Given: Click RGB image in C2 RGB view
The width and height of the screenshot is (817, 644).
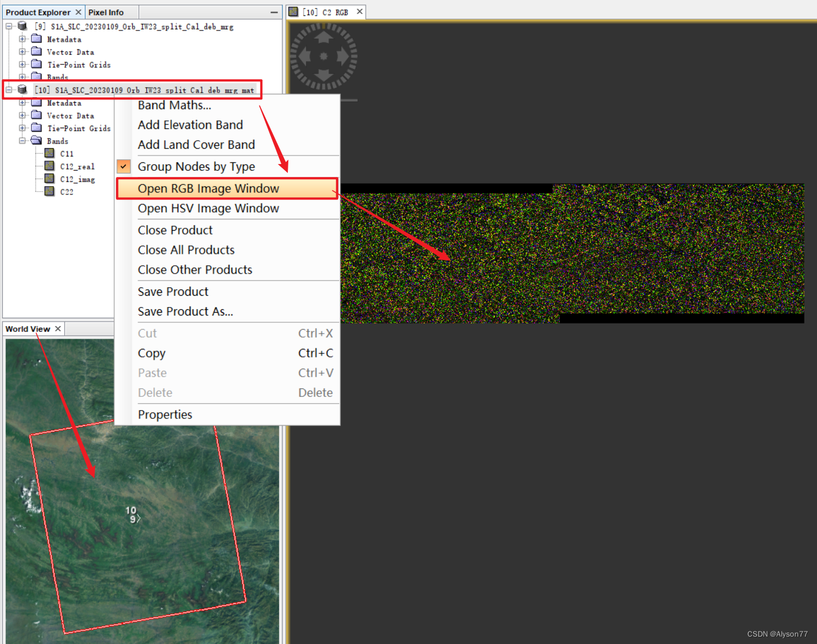Looking at the screenshot, I should pos(572,253).
